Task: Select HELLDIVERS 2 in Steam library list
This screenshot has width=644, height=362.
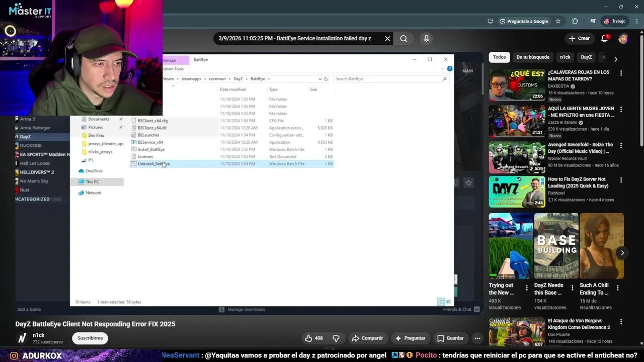Action: point(37,172)
